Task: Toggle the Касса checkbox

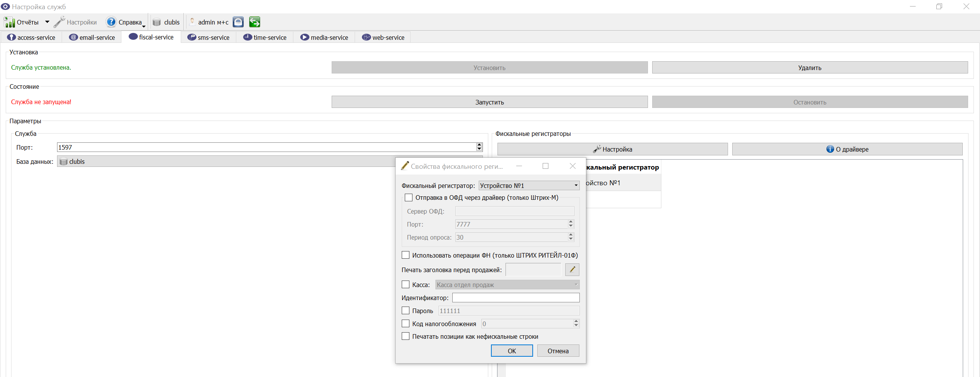Action: point(406,284)
